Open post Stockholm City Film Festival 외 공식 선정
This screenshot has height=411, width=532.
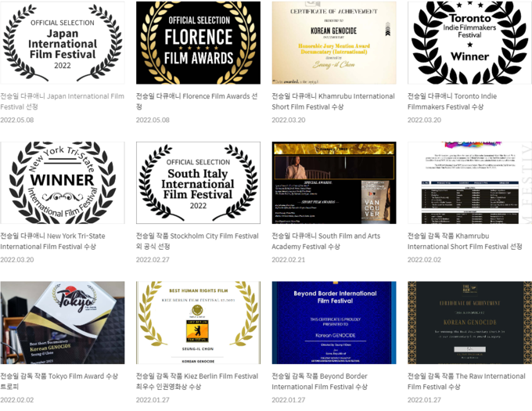197,241
